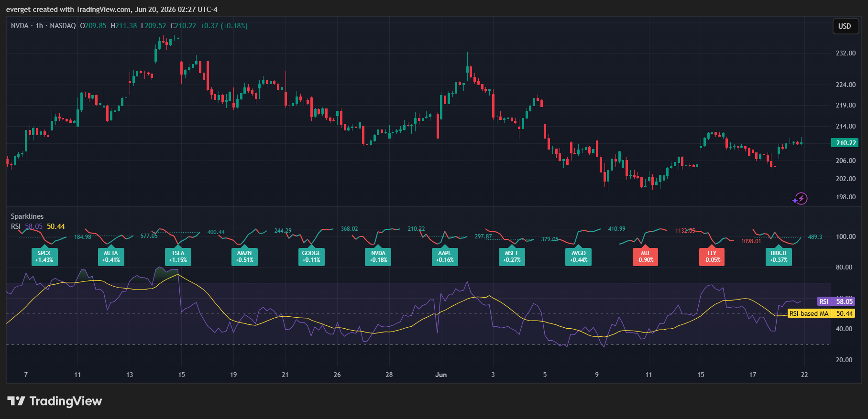Click the 410.99 sparkline price value

tap(617, 229)
